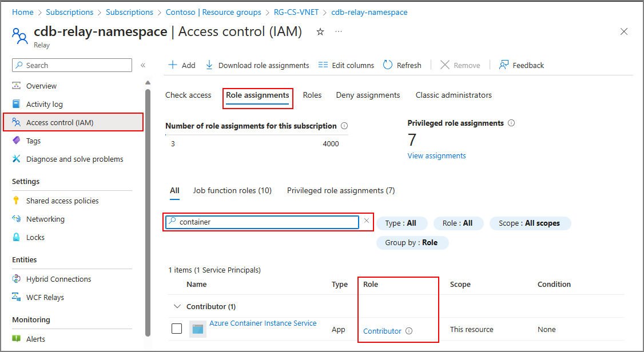Open Hybrid Connections under Entities

(x=15, y=279)
